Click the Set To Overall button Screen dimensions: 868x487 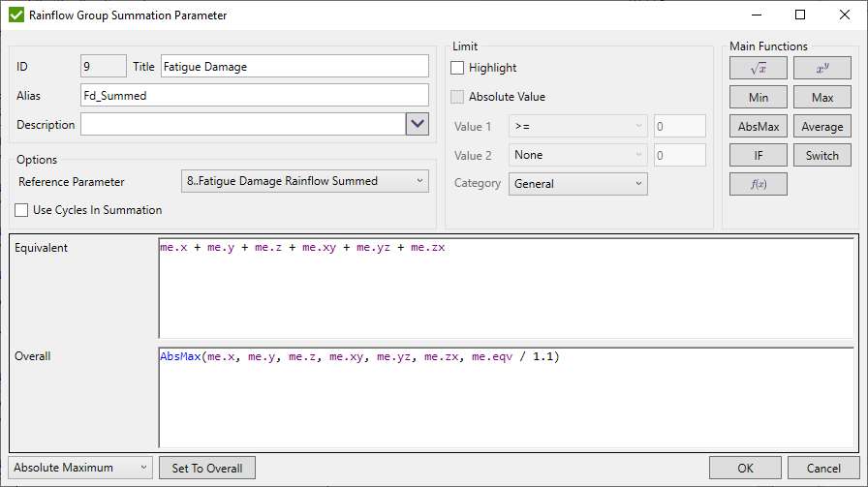click(207, 468)
